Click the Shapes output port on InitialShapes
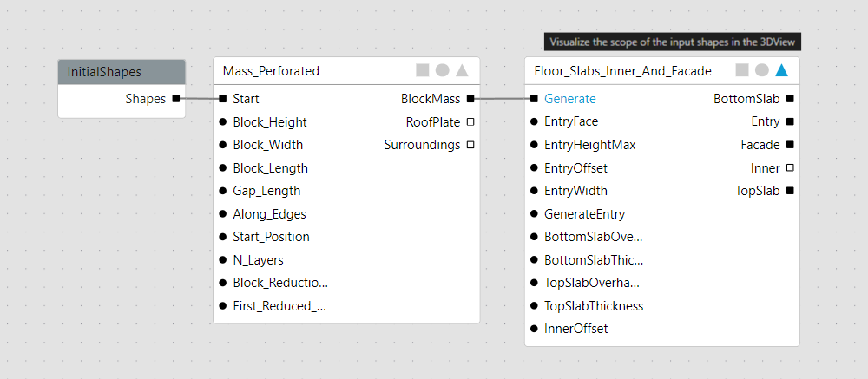This screenshot has width=868, height=379. tap(176, 99)
